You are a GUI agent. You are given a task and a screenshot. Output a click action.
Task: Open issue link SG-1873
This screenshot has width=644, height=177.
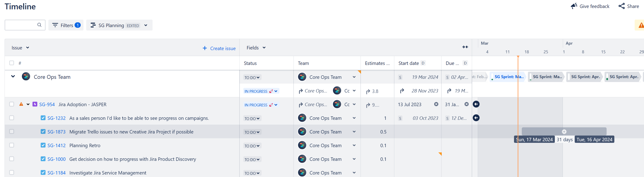pos(57,132)
